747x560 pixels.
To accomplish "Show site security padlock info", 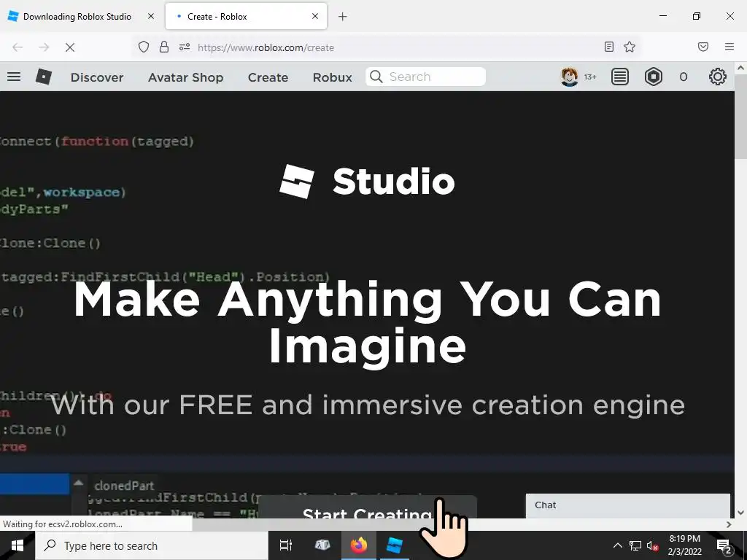I will click(164, 47).
